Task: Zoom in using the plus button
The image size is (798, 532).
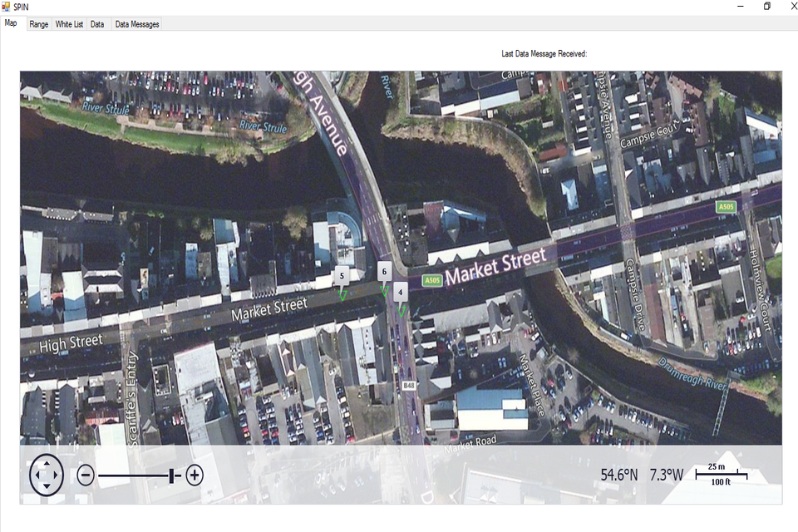Action: pos(195,475)
